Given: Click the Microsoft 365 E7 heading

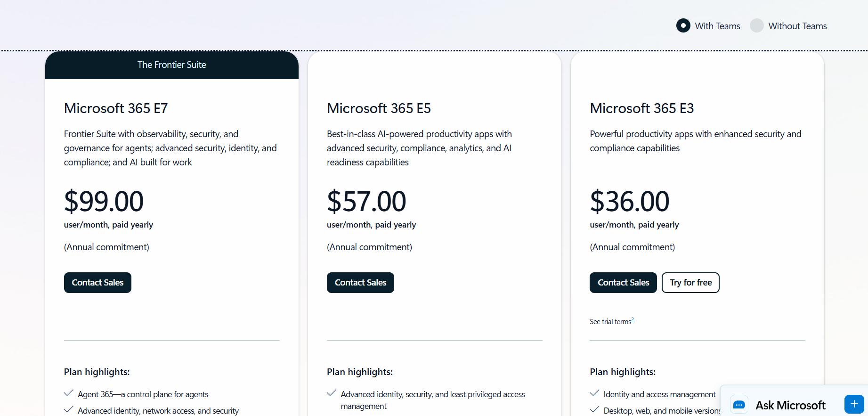Looking at the screenshot, I should point(116,108).
